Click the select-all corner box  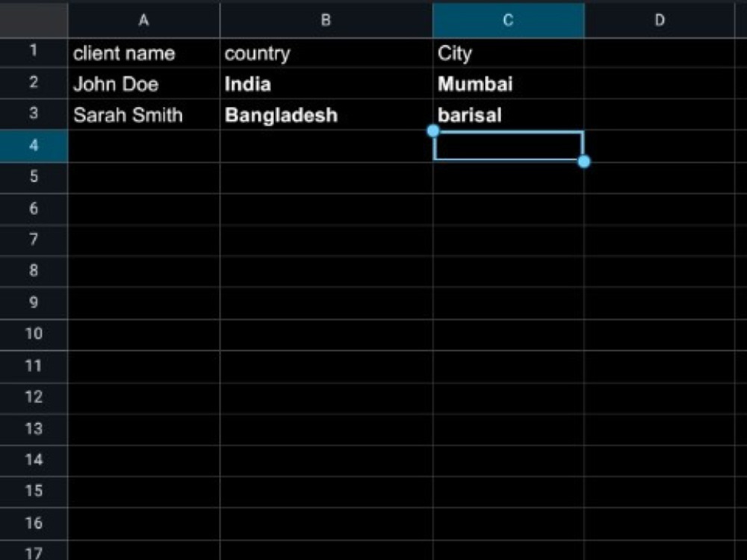34,20
